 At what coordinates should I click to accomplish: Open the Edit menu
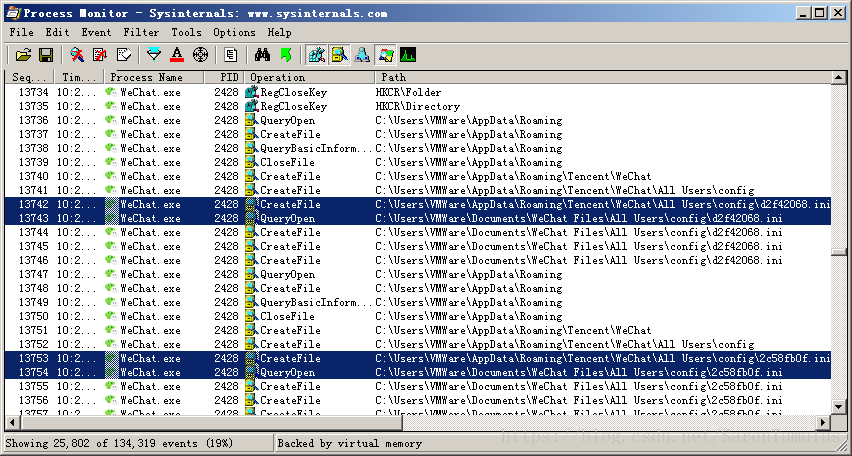coord(57,33)
